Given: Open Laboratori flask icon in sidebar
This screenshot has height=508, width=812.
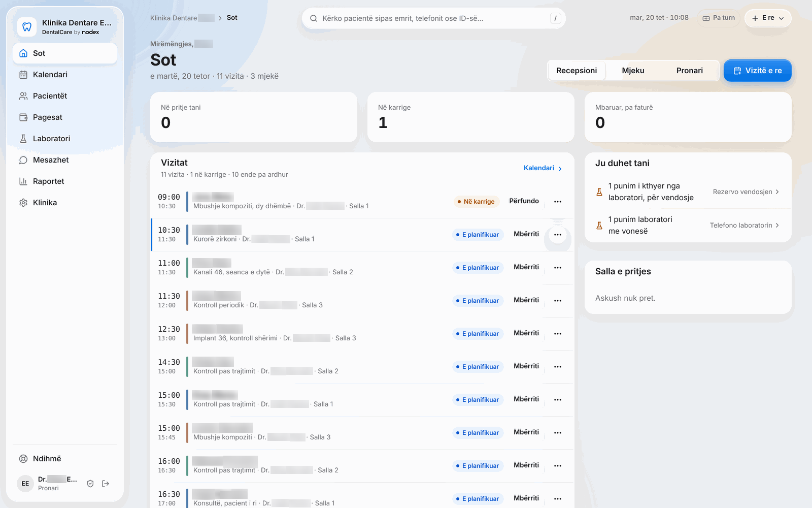Looking at the screenshot, I should click(23, 139).
